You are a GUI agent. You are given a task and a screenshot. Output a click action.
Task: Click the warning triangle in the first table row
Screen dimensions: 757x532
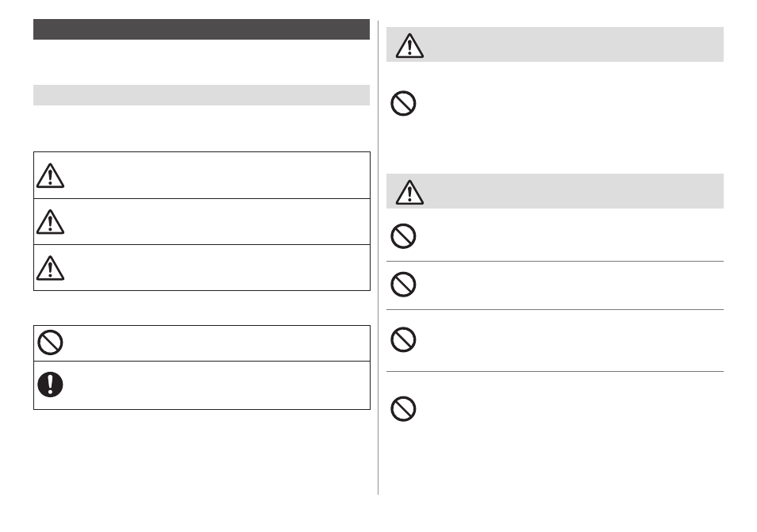pyautogui.click(x=50, y=175)
